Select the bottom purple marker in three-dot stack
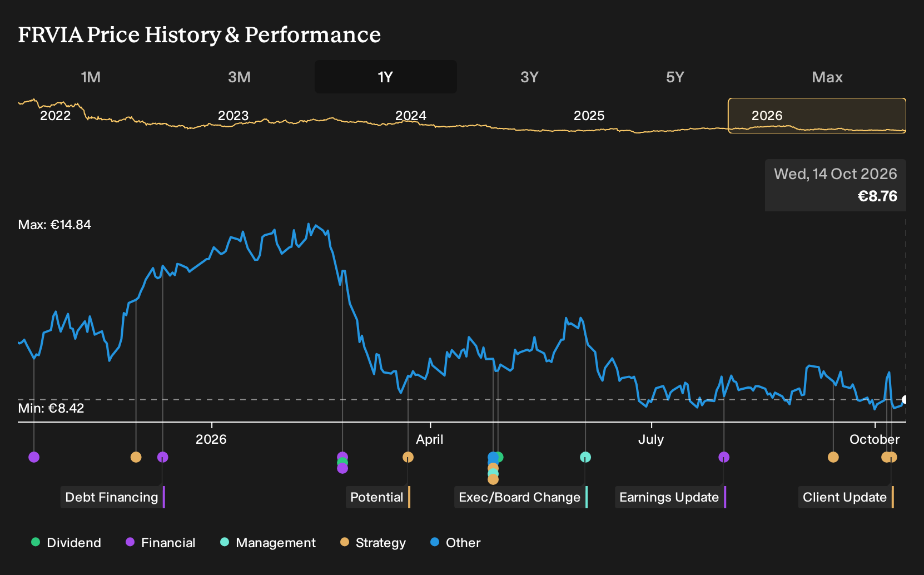Image resolution: width=924 pixels, height=575 pixels. (342, 468)
